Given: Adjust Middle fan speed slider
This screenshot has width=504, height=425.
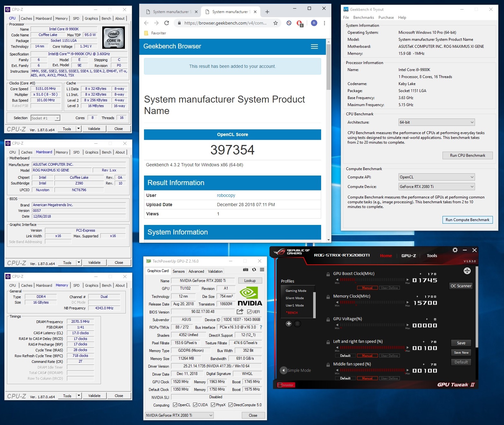Looking at the screenshot, I should click(372, 370).
